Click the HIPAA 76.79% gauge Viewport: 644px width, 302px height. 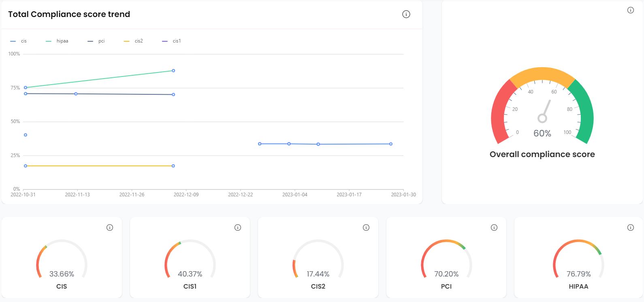coord(578,260)
